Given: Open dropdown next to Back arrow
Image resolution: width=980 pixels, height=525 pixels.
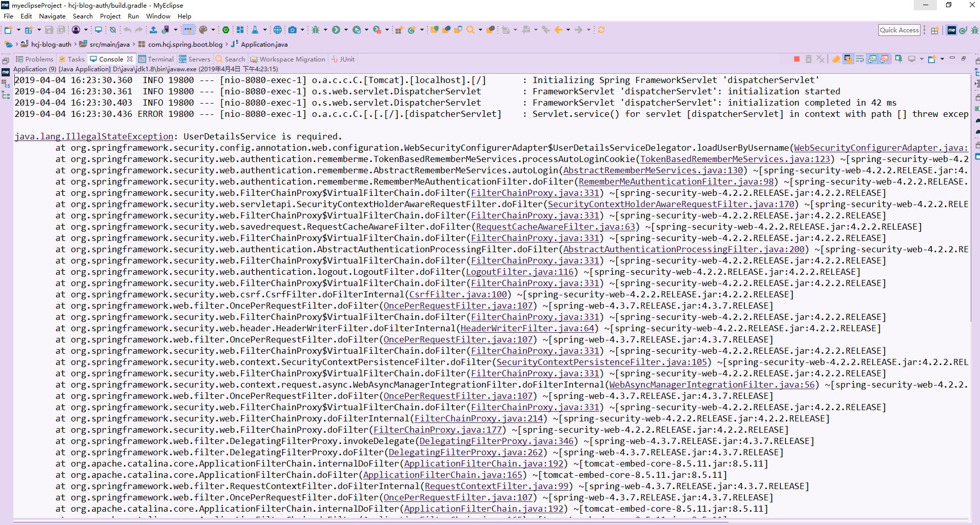Looking at the screenshot, I should click(568, 30).
